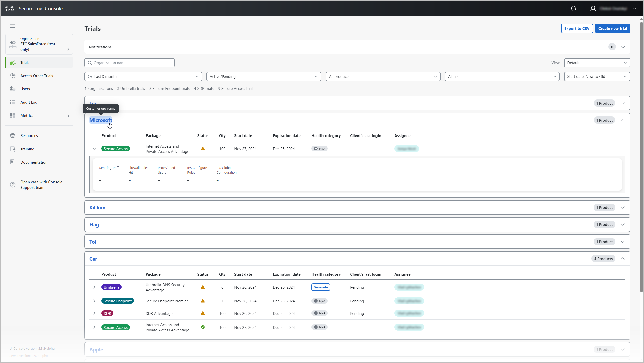Click the support question mark icon
Viewport: 644px width, 363px height.
(13, 185)
